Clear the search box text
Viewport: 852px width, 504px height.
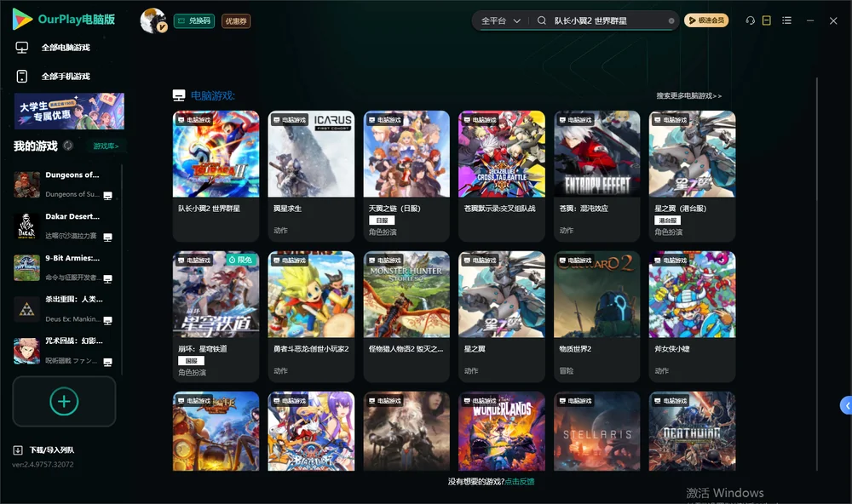(671, 21)
